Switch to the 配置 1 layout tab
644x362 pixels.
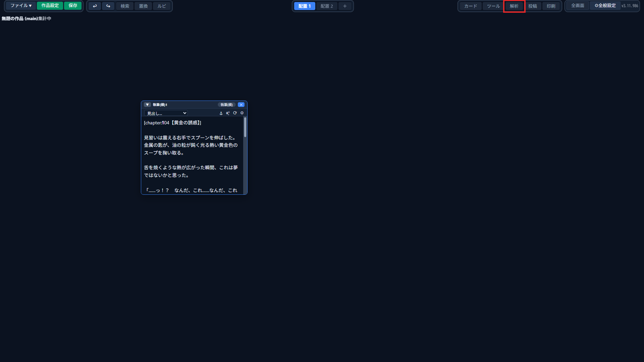click(x=305, y=6)
